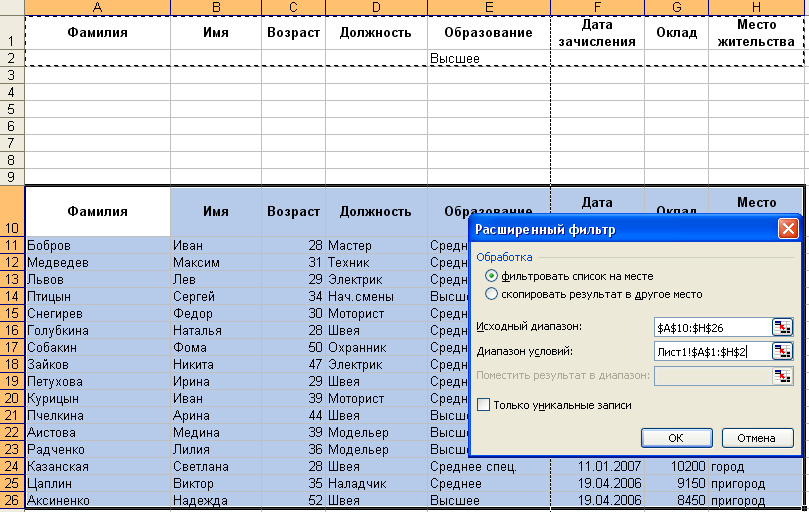
Task: Click cell with surname Собакин
Action: tap(97, 347)
